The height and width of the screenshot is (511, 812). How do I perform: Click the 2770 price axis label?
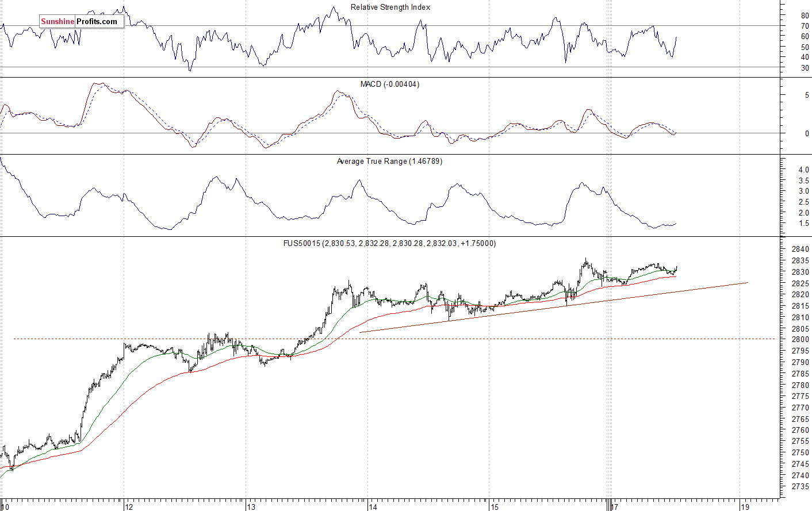[x=800, y=408]
